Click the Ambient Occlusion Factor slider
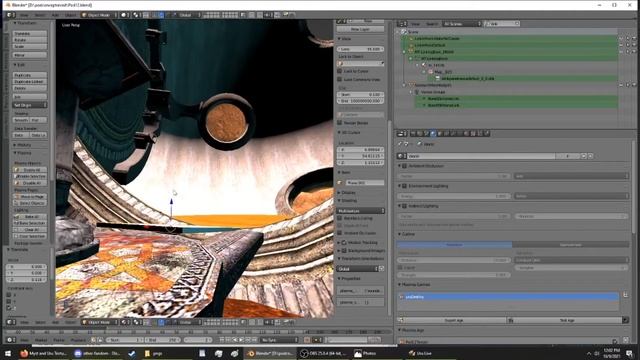The image size is (640, 360). coord(454,176)
